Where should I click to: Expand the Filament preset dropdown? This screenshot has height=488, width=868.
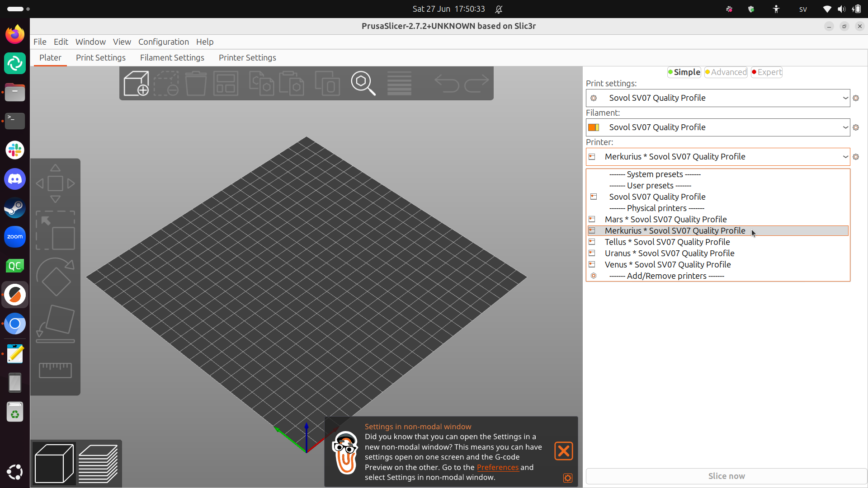click(x=845, y=127)
